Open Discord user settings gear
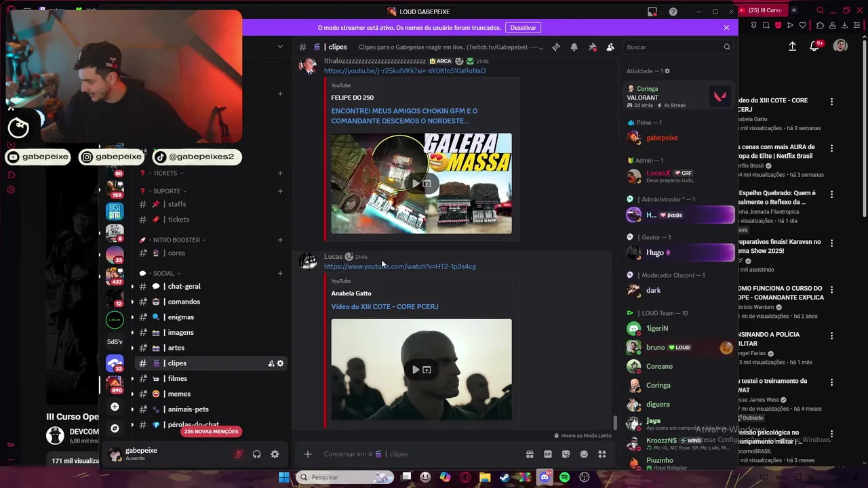Image resolution: width=868 pixels, height=488 pixels. 275,454
